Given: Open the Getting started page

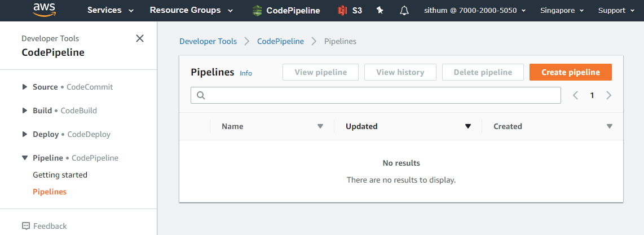Looking at the screenshot, I should click(x=60, y=175).
